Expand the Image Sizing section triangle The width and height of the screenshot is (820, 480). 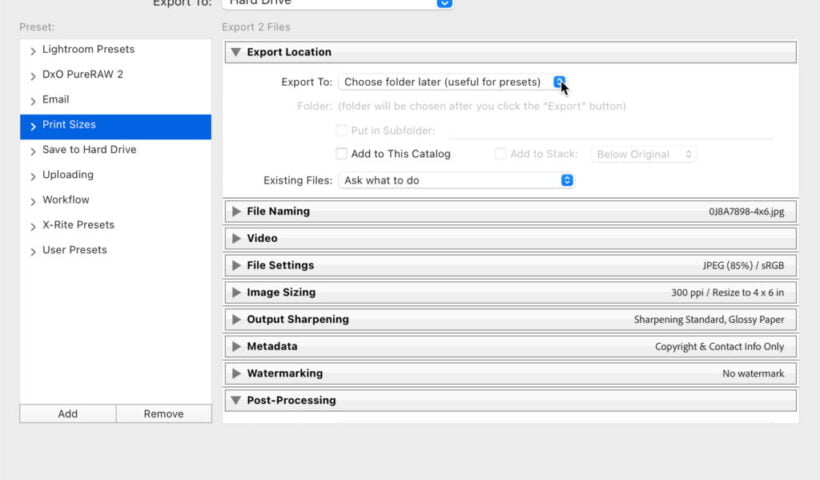click(x=236, y=292)
